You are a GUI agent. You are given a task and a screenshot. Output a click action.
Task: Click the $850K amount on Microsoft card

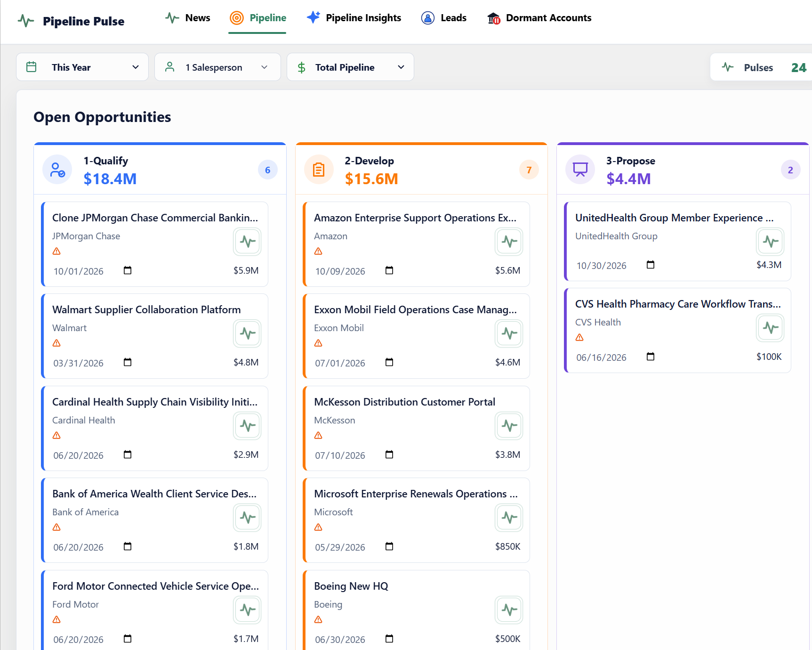tap(507, 546)
